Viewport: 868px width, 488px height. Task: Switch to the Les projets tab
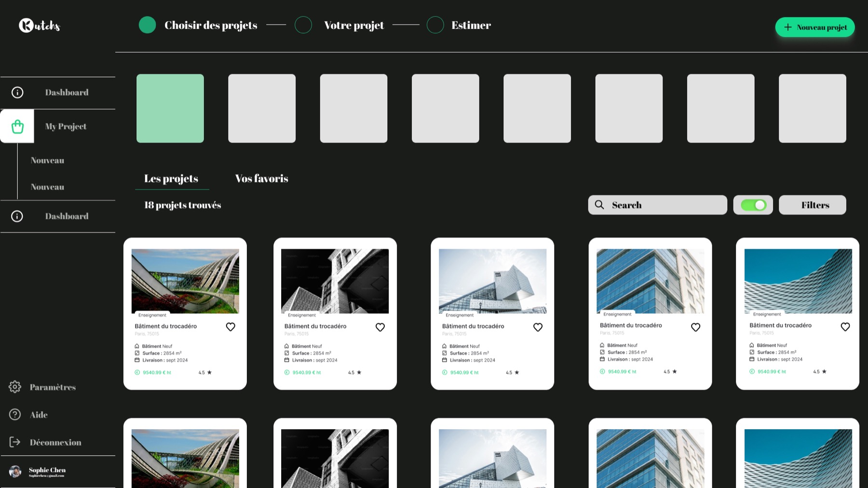coord(171,178)
